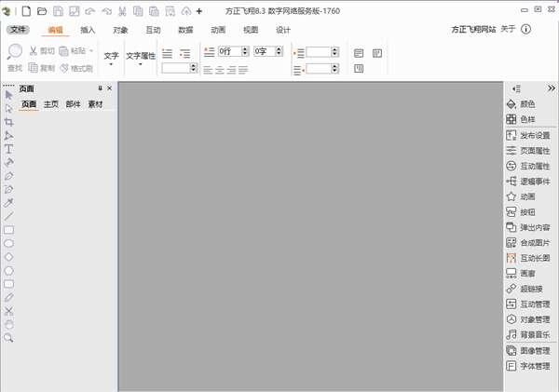
Task: Switch to the 素材 tab in page panel
Action: click(x=95, y=104)
